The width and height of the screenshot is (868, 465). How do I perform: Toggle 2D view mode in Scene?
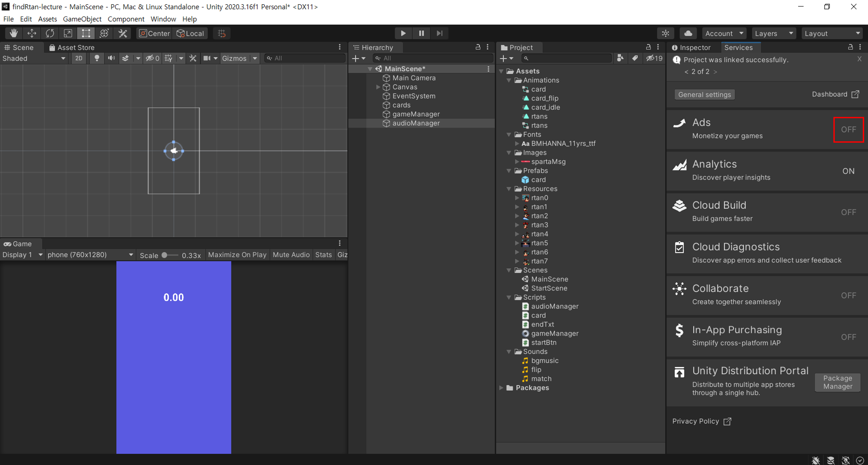79,58
